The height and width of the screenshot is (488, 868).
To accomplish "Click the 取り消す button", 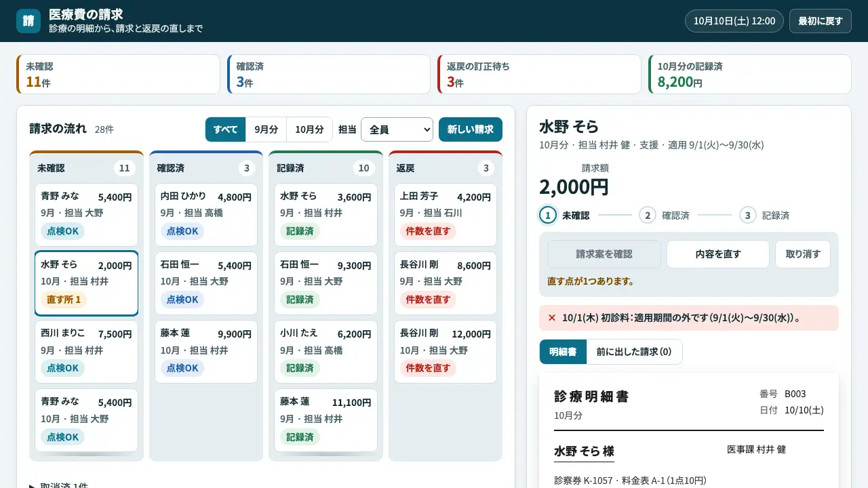I will 803,254.
